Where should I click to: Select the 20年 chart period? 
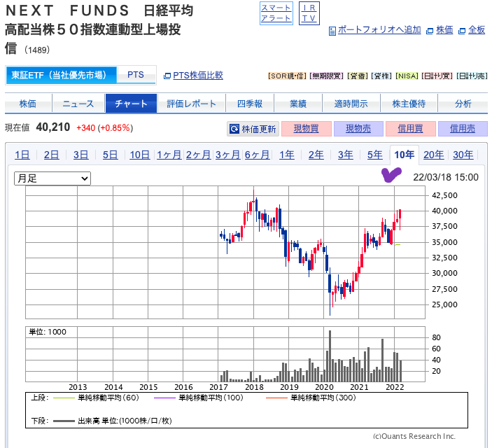434,155
